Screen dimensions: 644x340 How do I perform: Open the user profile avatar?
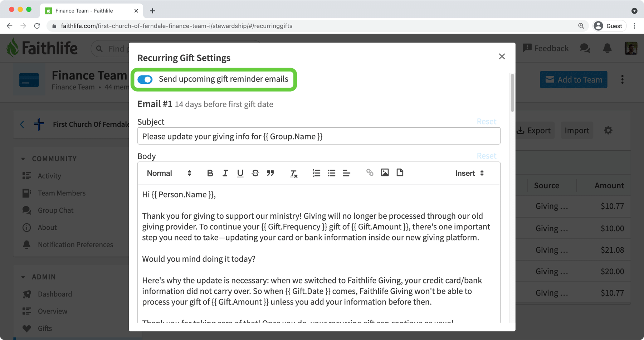tap(631, 48)
